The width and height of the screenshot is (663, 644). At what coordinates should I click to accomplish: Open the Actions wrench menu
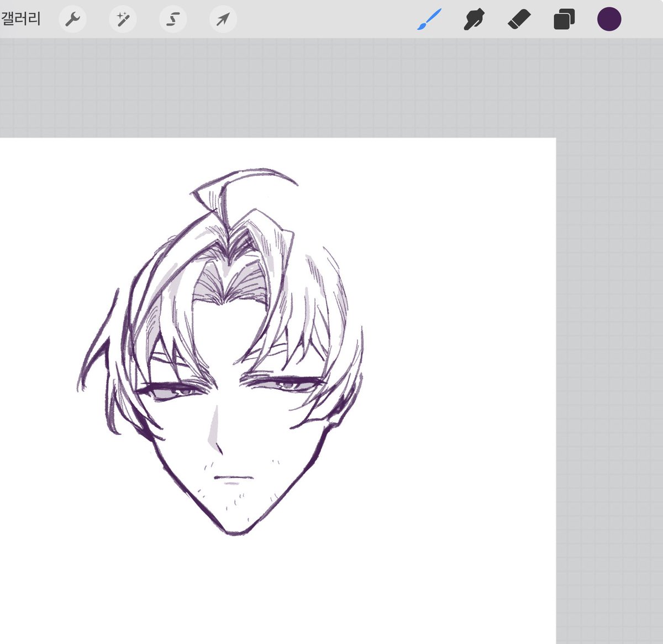(x=72, y=19)
